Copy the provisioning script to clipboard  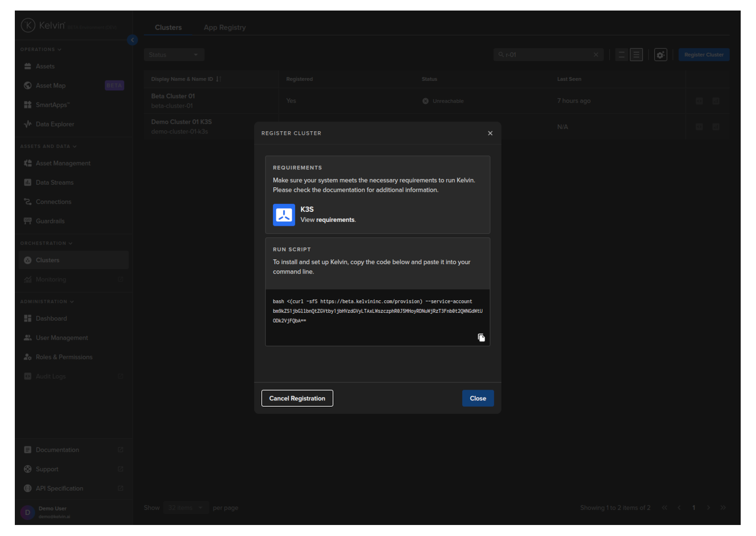coord(481,338)
